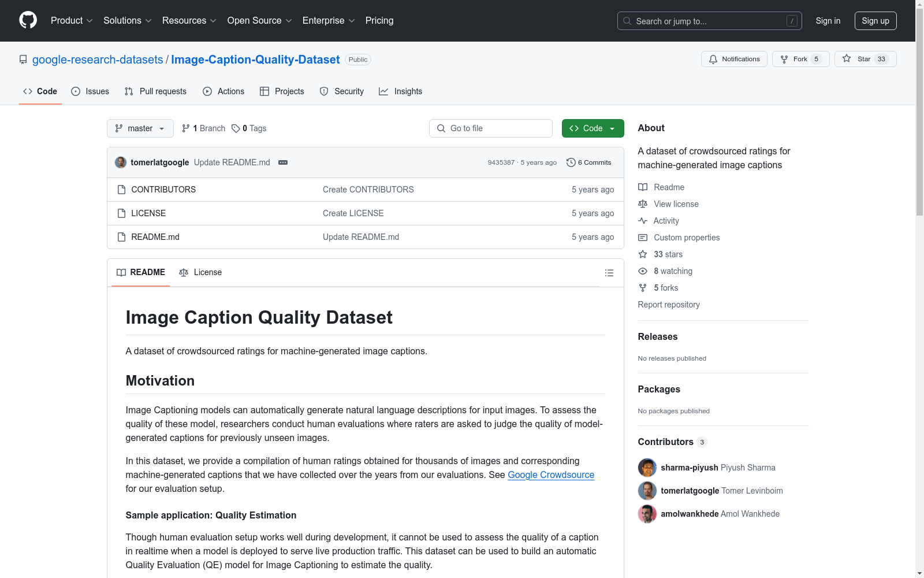This screenshot has height=578, width=924.
Task: Click tomerlatgoogle avatar in commit bar
Action: point(121,162)
